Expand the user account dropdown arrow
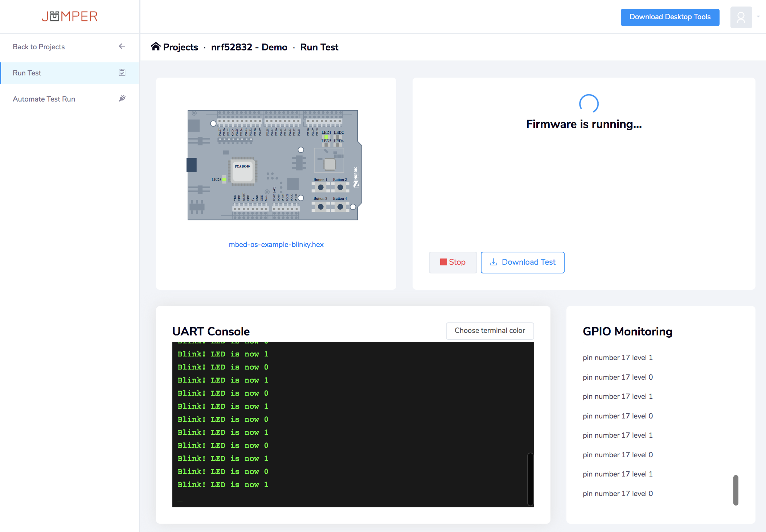The width and height of the screenshot is (766, 532). [758, 17]
